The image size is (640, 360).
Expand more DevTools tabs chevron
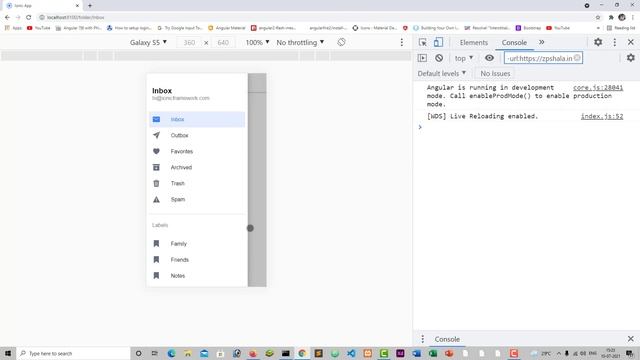[x=542, y=42]
